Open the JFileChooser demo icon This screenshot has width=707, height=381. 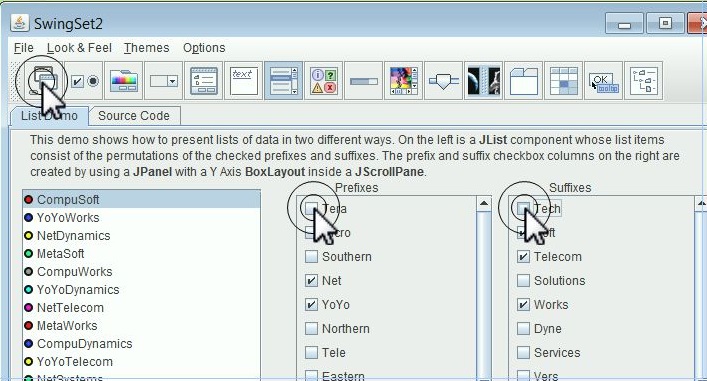204,81
